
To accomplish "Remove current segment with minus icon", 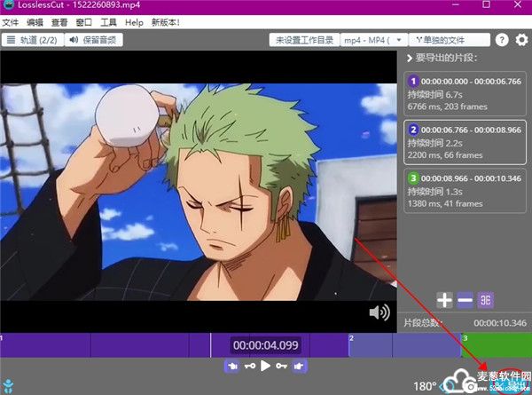I will [465, 300].
